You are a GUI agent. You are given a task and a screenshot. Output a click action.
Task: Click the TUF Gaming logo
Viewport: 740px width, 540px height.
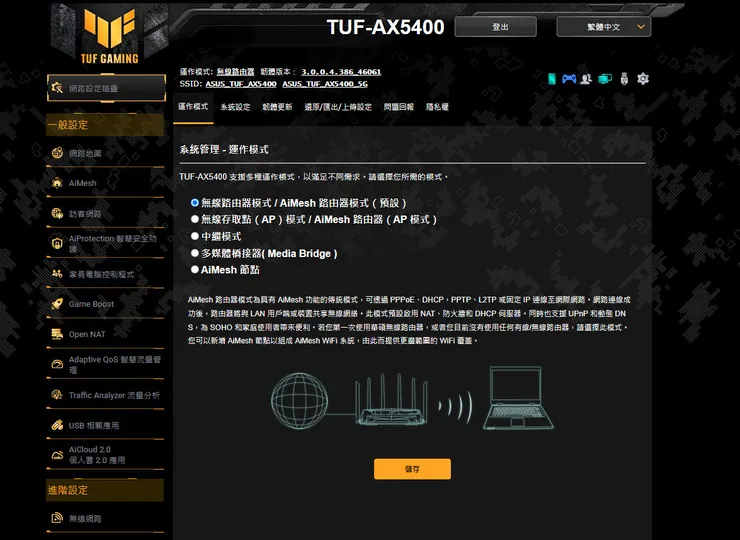(x=109, y=36)
